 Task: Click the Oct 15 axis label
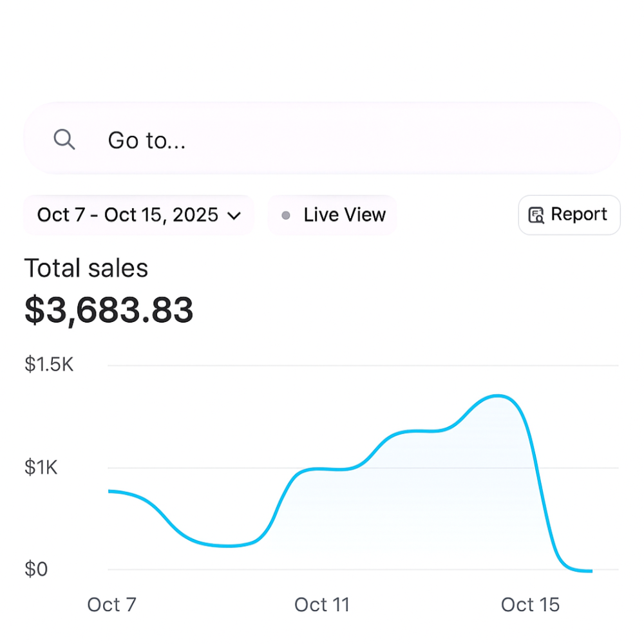pyautogui.click(x=530, y=605)
